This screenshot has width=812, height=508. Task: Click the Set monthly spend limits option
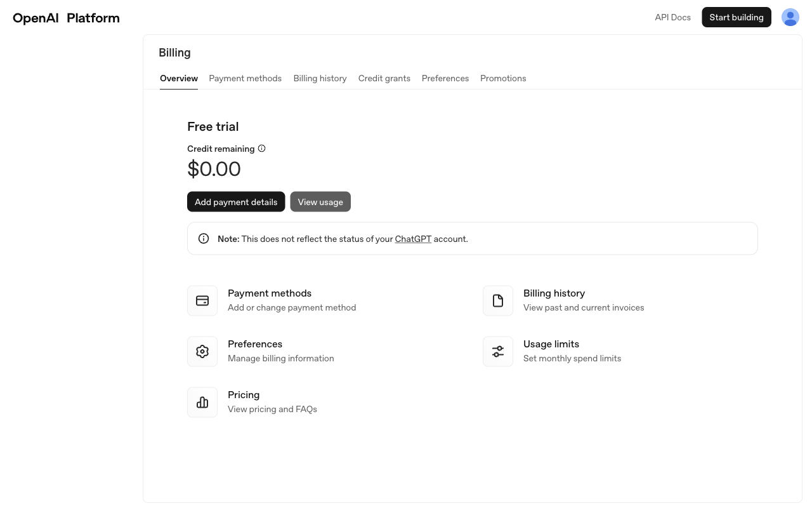[572, 358]
